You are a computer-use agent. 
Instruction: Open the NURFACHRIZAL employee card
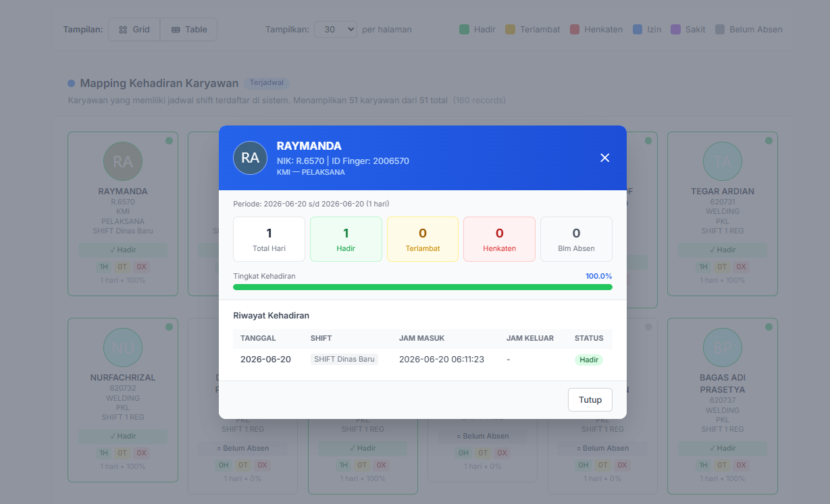click(123, 400)
